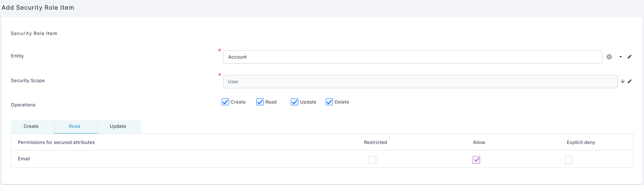Open the Entity dropdown arrow
The image size is (644, 185).
(620, 57)
